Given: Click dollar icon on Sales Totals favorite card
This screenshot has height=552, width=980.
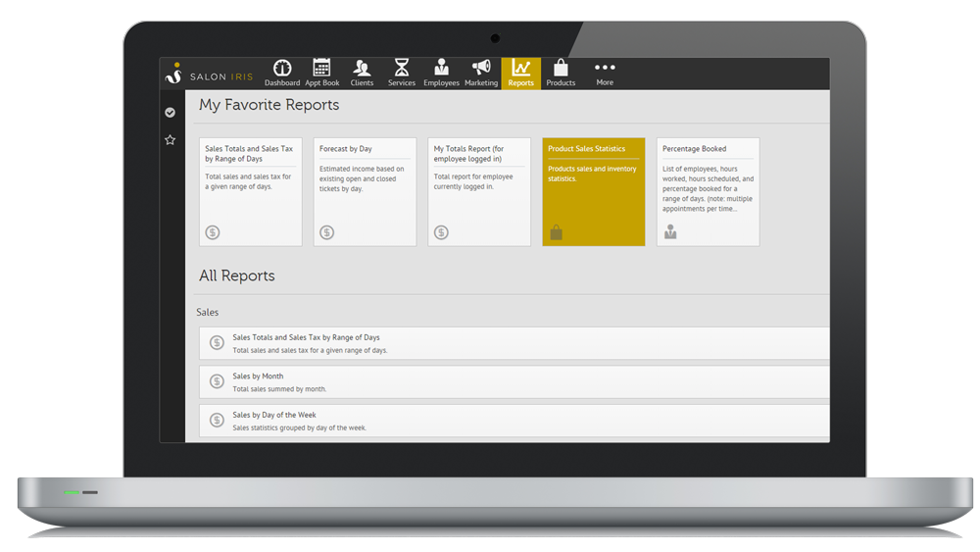Looking at the screenshot, I should (213, 232).
